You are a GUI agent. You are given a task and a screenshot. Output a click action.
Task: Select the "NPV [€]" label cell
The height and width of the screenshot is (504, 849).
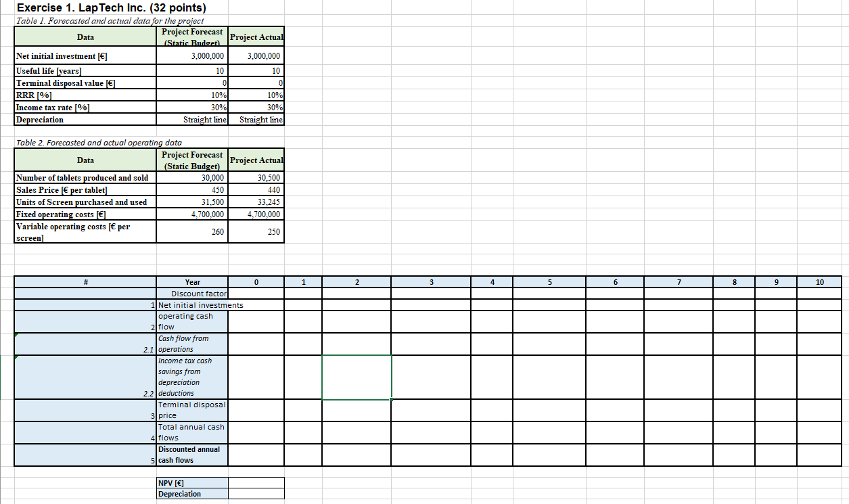click(x=169, y=482)
